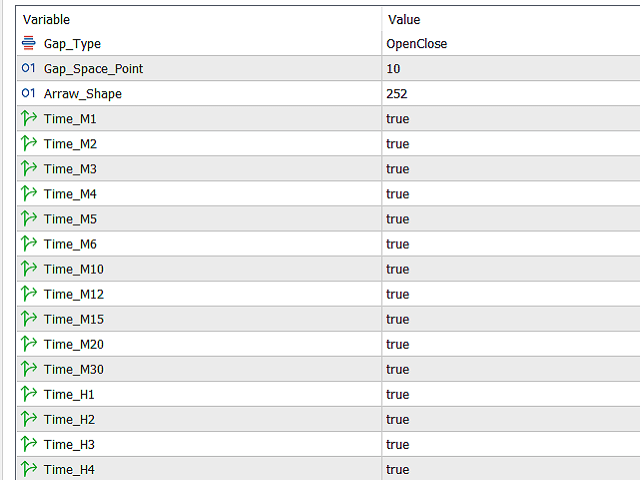
Task: Click the integer icon next to Gap_Space_Point
Action: coord(28,69)
